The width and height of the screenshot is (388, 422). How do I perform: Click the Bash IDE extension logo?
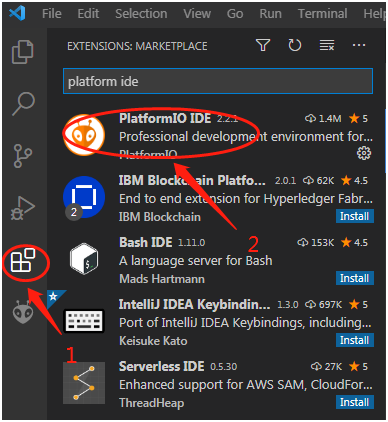84,259
